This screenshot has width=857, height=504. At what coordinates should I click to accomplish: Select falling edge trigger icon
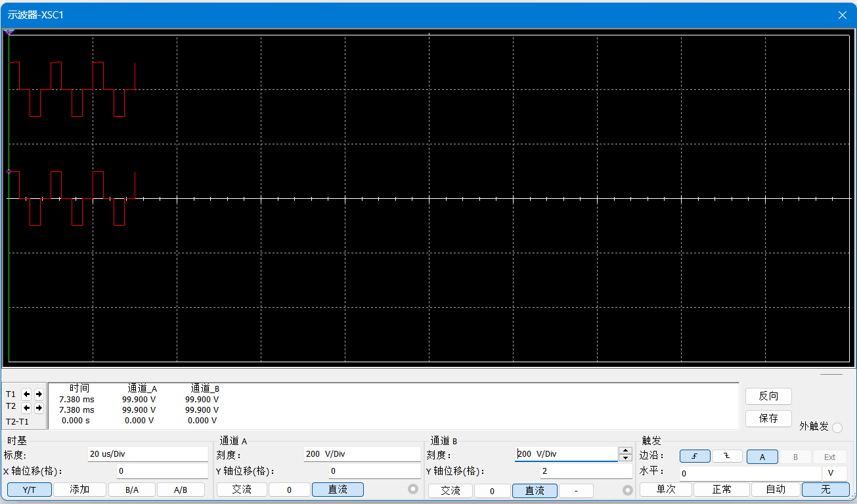[728, 457]
